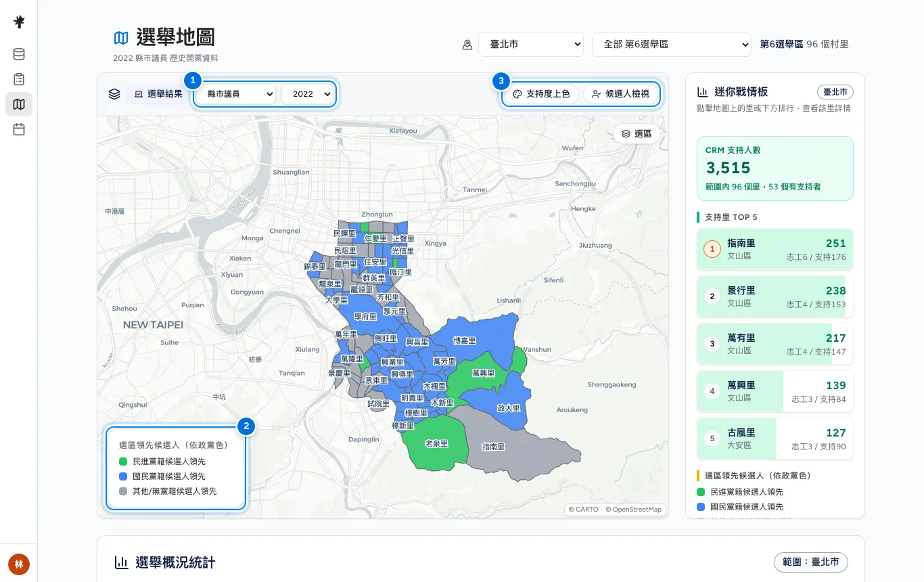Select the green 老泉里 district on the map
Viewport: 924px width, 582px height.
coord(436,444)
